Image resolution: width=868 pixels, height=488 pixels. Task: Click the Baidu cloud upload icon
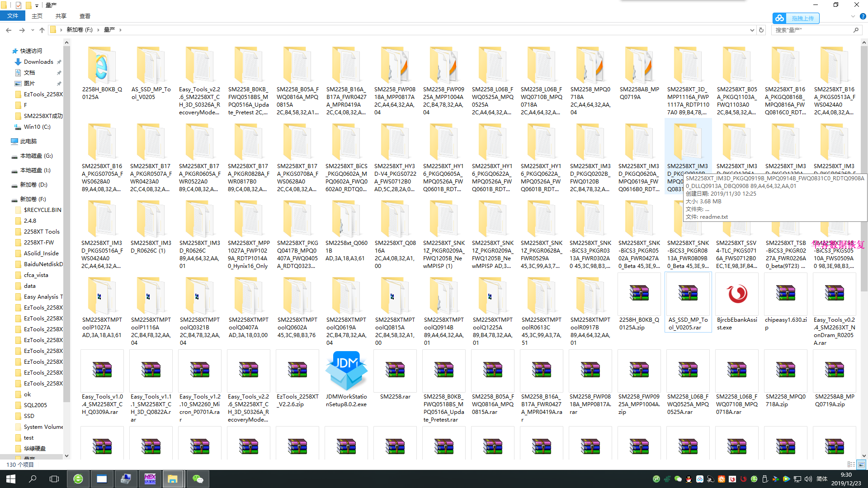779,18
